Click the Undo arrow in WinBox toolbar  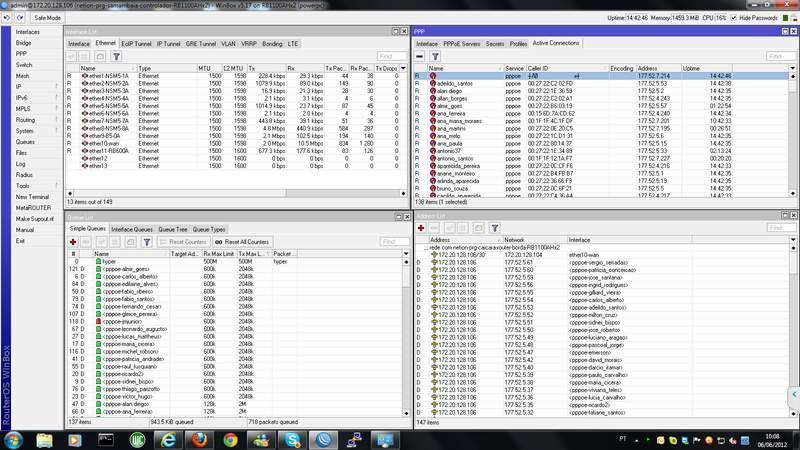coord(7,18)
